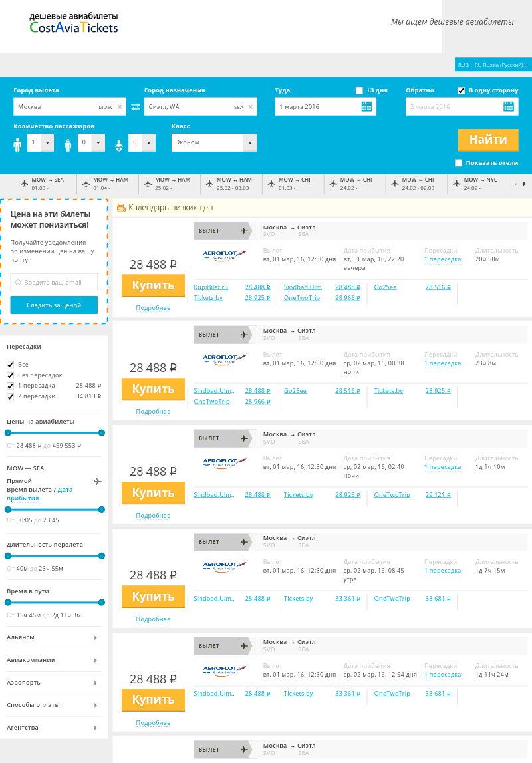Select MOW → HAM 01.04 history tab

[108, 184]
